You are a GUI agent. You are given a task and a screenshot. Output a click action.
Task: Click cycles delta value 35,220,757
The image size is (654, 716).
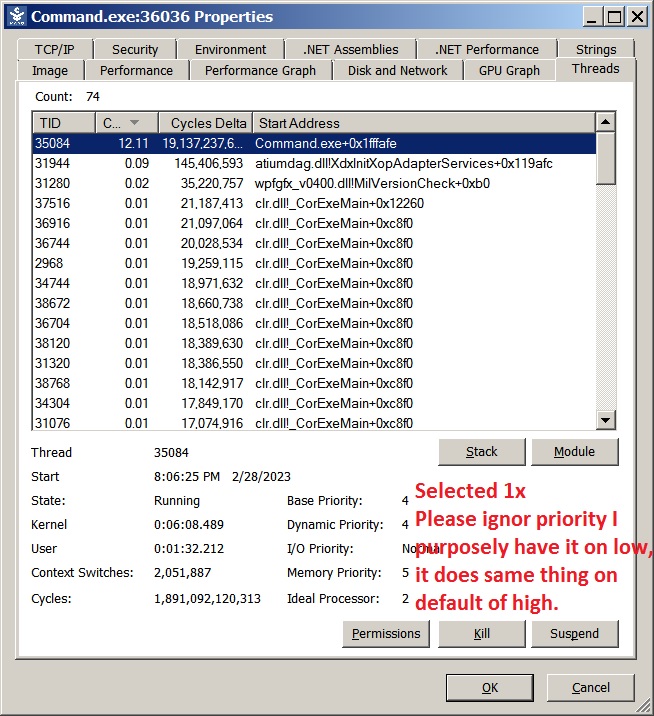click(212, 184)
